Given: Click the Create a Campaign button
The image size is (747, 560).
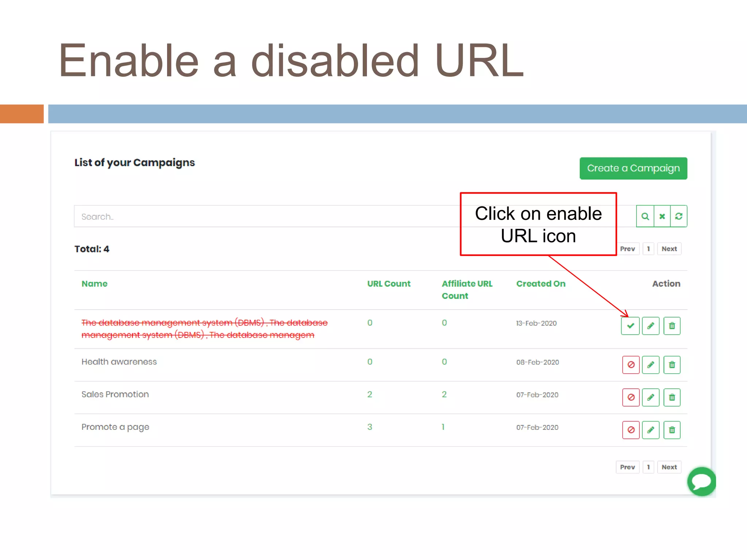Looking at the screenshot, I should [633, 168].
